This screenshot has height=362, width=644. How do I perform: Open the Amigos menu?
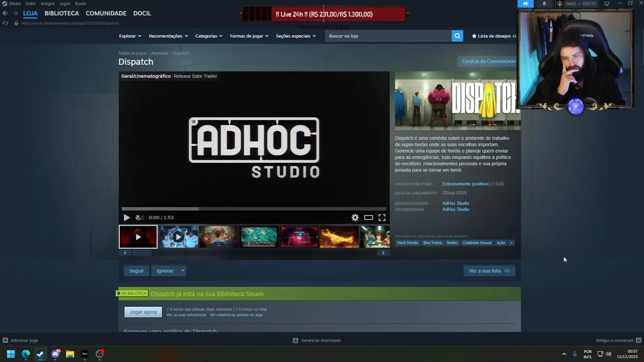pyautogui.click(x=48, y=4)
